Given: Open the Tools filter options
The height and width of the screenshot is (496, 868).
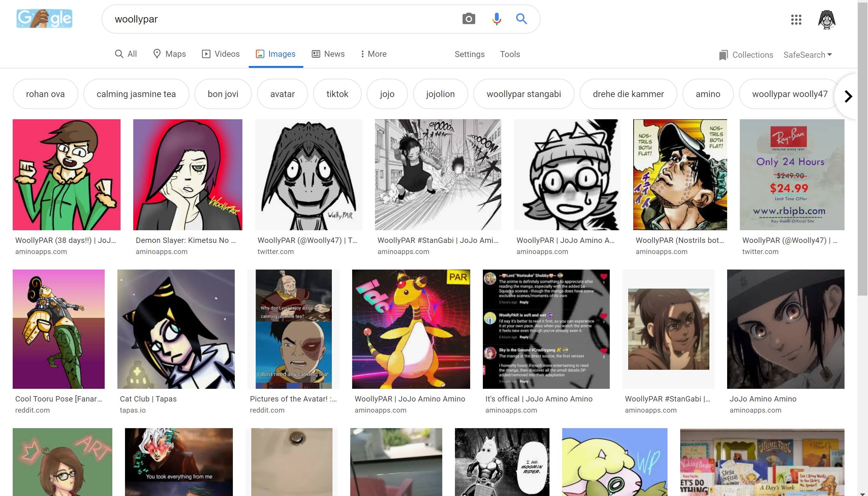Looking at the screenshot, I should point(510,54).
